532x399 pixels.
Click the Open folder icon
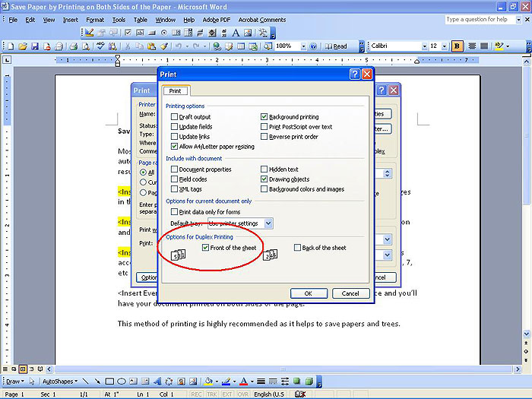[x=22, y=46]
